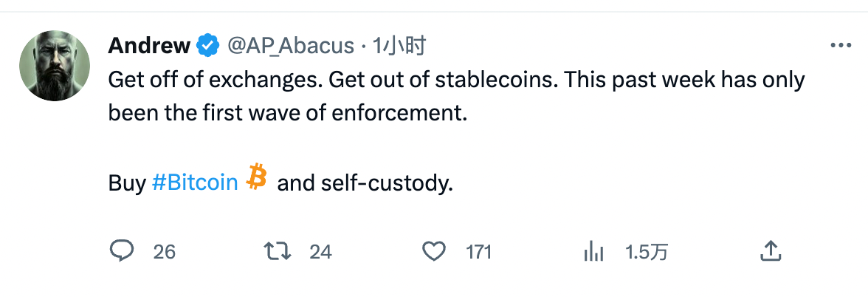Toggle the like heart icon
868x297 pixels.
click(433, 251)
